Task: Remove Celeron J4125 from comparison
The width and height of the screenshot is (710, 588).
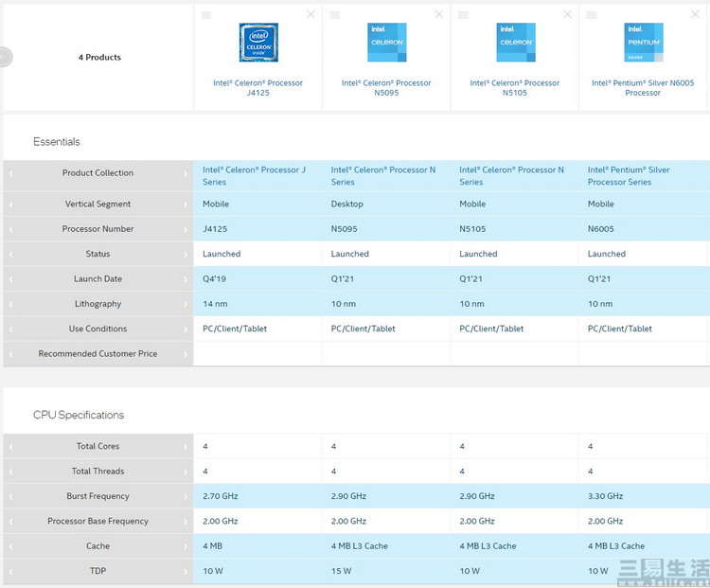Action: [311, 14]
